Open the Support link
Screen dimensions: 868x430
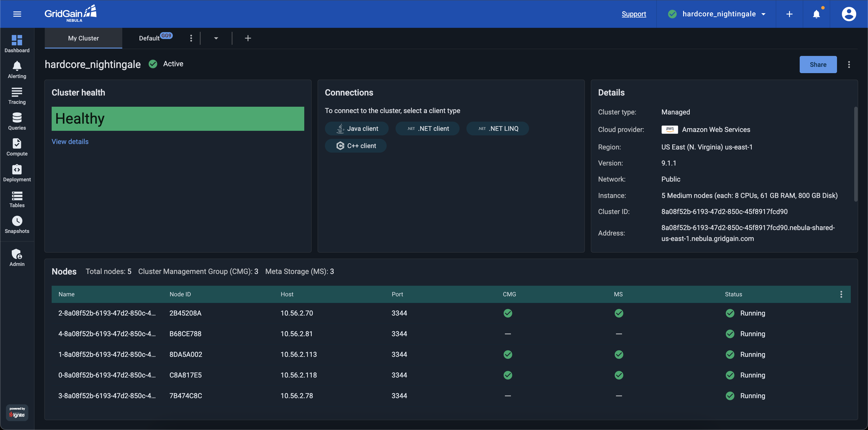(x=633, y=14)
